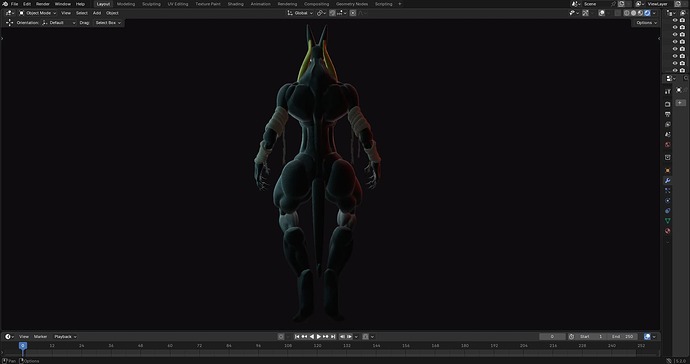
Task: Open the outliner filter dropdown
Action: click(684, 13)
